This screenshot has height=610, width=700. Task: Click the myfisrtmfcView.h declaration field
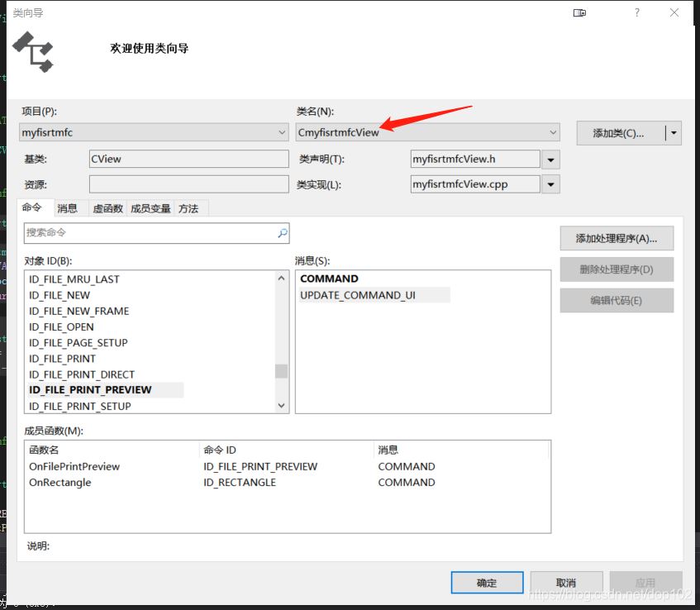pyautogui.click(x=475, y=159)
